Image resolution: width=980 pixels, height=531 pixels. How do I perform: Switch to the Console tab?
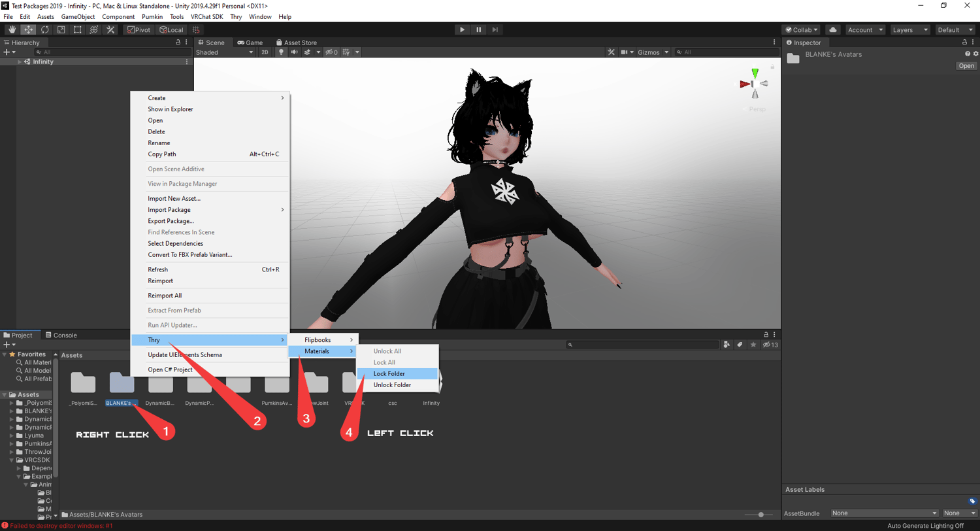coord(60,335)
